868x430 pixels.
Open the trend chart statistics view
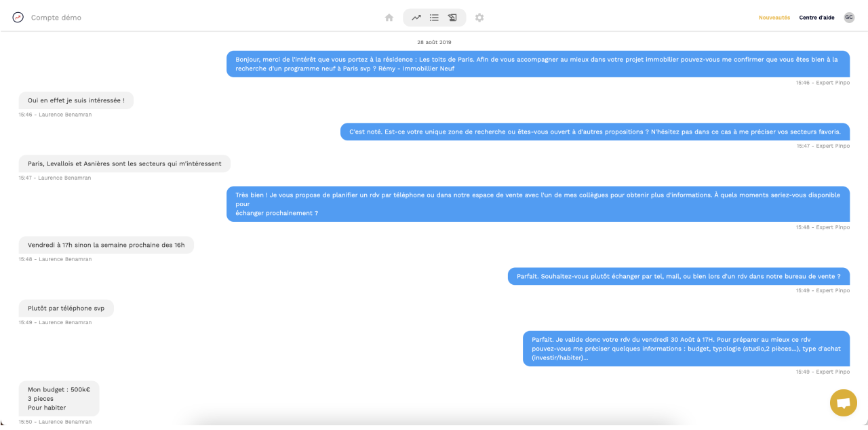[x=416, y=18]
